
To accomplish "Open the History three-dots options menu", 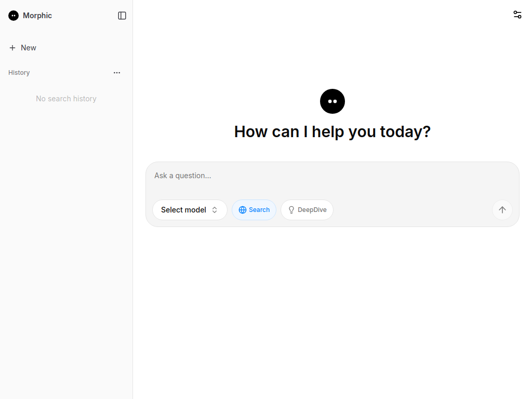I will point(117,73).
